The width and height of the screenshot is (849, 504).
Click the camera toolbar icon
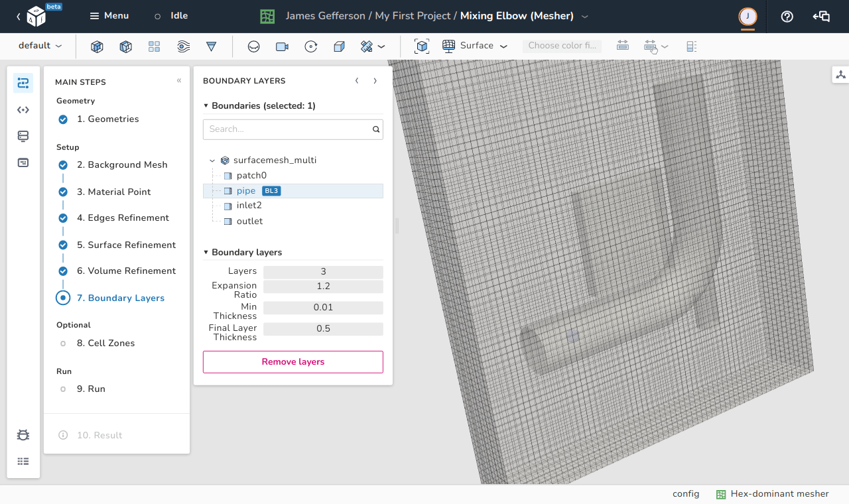click(x=282, y=46)
